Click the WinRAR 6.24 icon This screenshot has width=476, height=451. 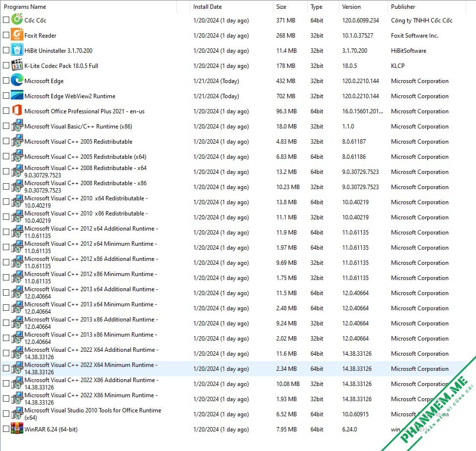[17, 428]
